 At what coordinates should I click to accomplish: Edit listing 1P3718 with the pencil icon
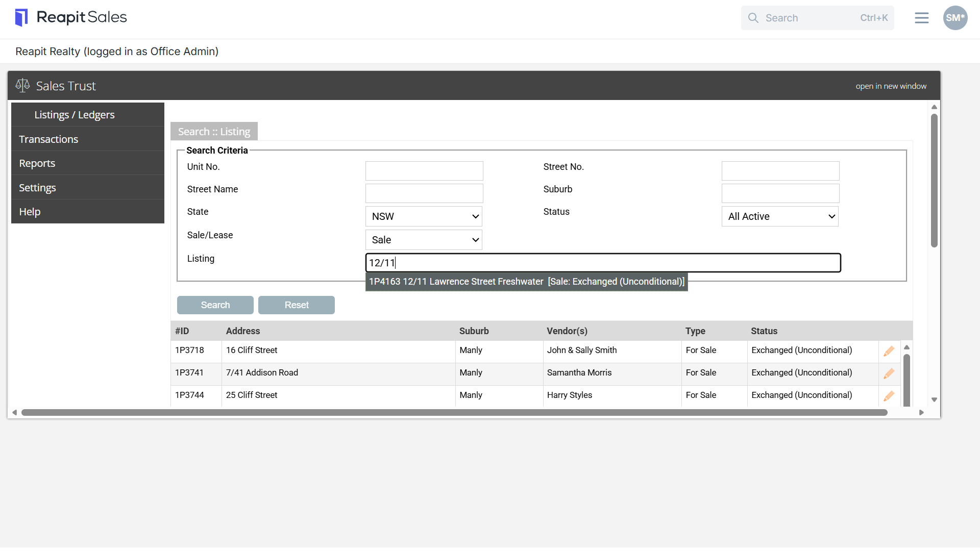pos(889,351)
